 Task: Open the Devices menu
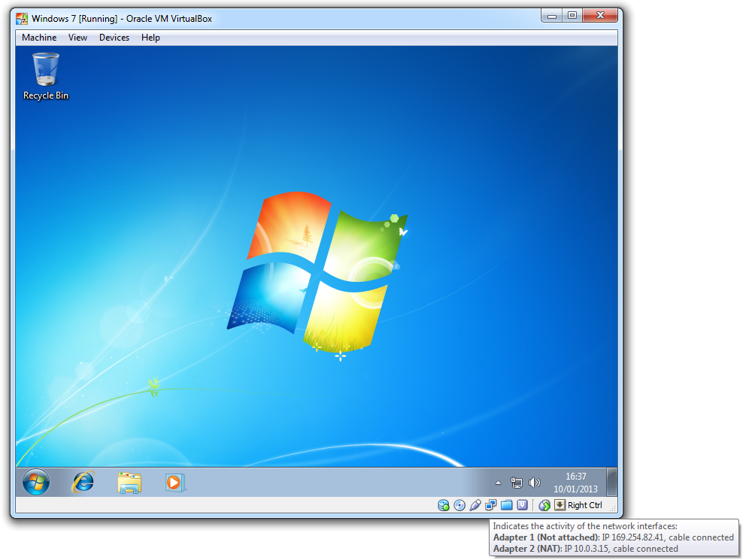point(114,38)
